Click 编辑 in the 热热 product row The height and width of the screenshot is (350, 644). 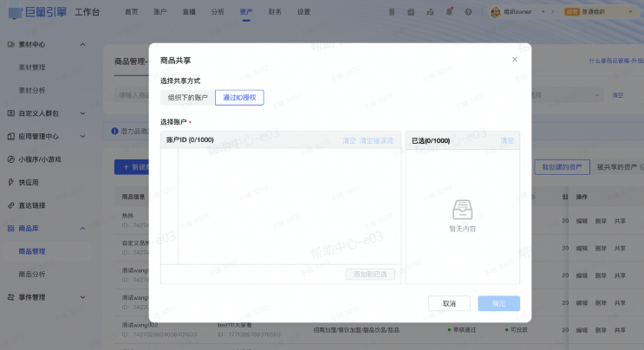click(582, 221)
